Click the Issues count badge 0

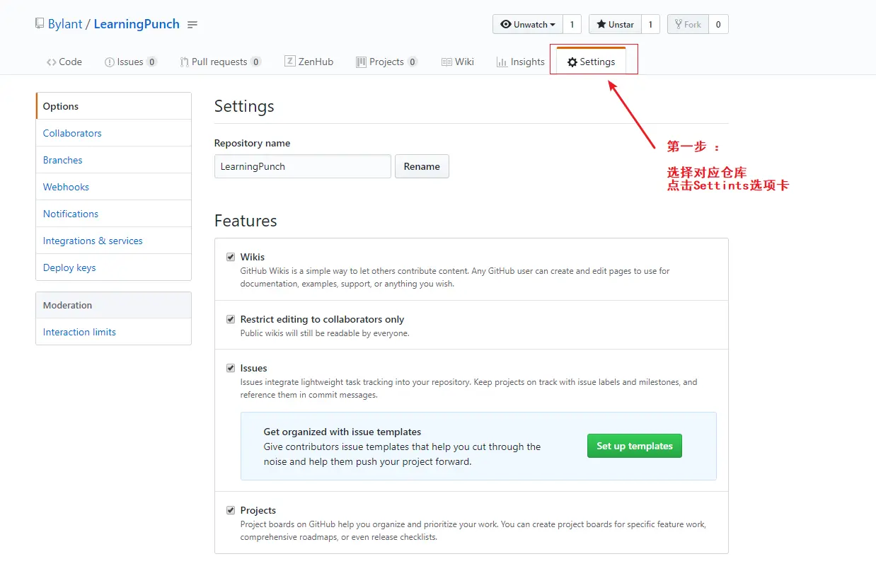(151, 62)
